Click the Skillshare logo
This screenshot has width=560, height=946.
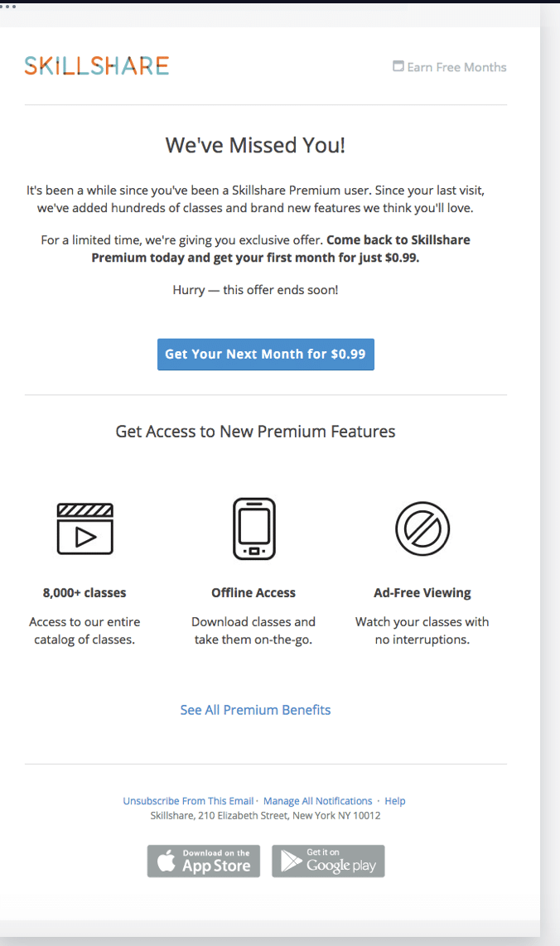click(x=96, y=66)
